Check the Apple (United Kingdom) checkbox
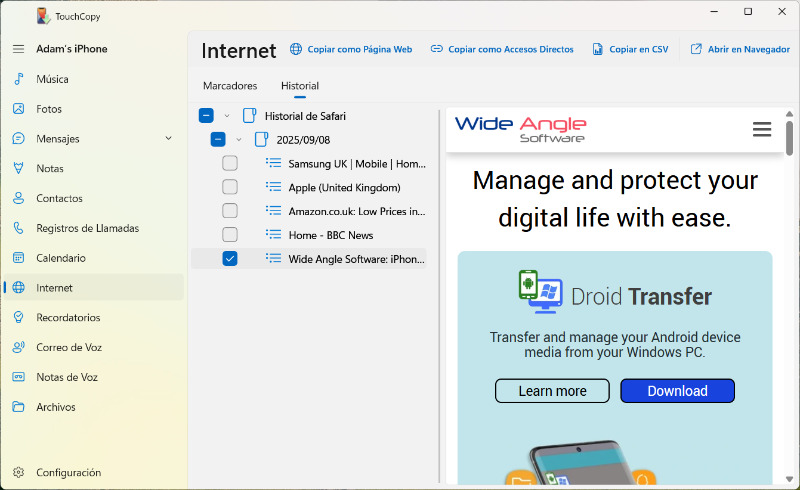Image resolution: width=800 pixels, height=490 pixels. (x=230, y=187)
